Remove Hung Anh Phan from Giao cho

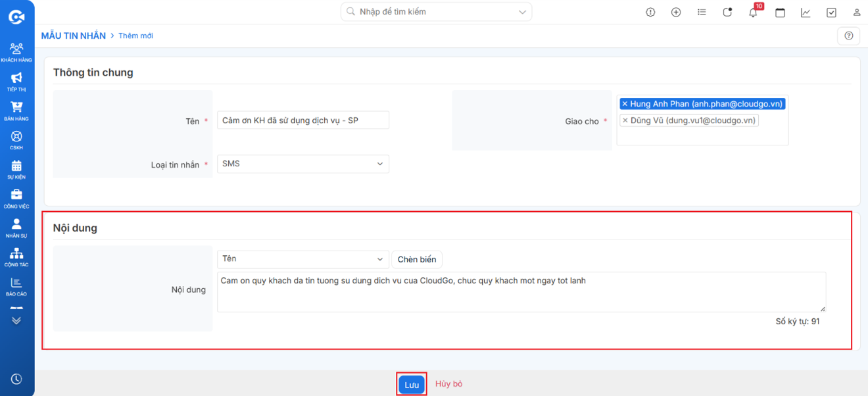click(625, 104)
